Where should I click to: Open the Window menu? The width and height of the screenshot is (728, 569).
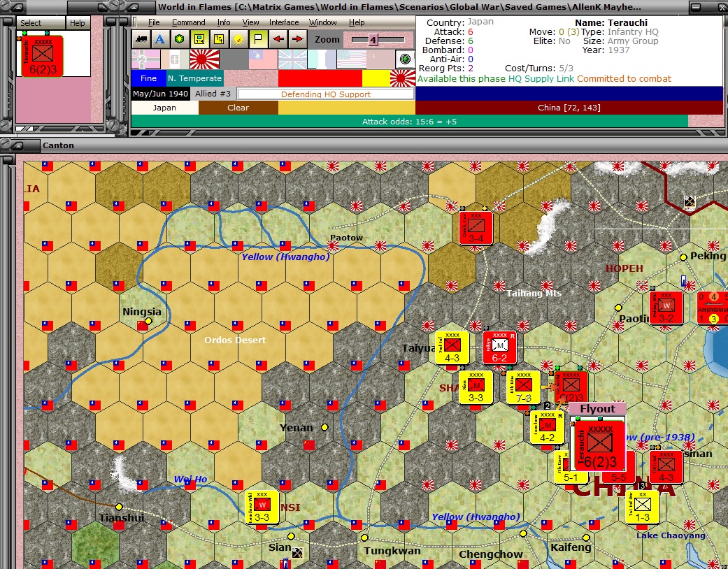(322, 22)
